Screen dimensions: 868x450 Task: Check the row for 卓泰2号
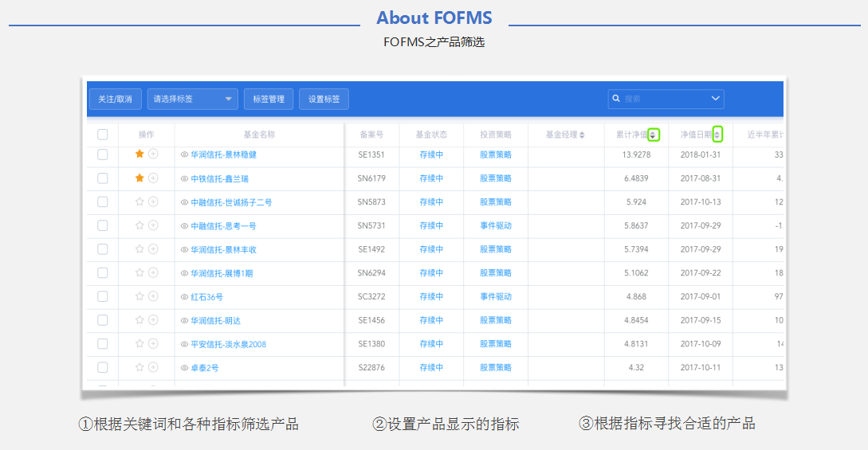pyautogui.click(x=102, y=367)
